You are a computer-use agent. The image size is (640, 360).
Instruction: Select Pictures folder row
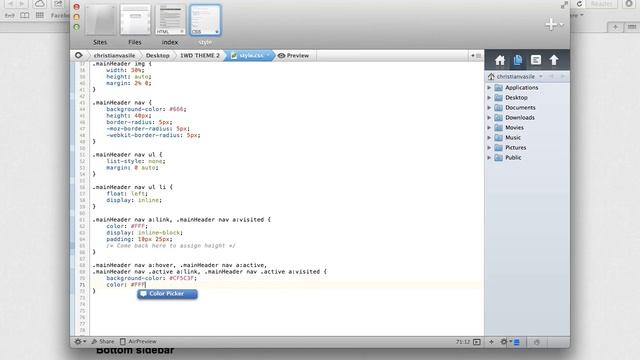527,148
